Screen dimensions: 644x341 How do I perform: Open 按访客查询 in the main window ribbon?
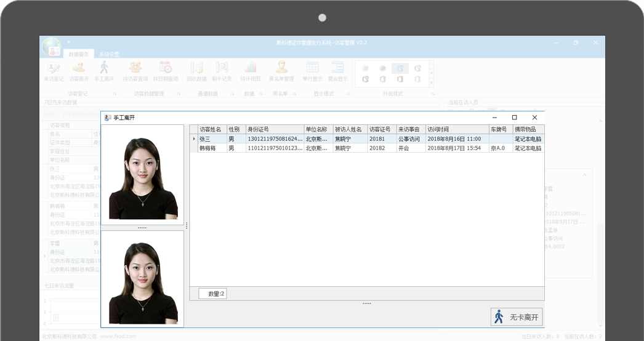(135, 71)
